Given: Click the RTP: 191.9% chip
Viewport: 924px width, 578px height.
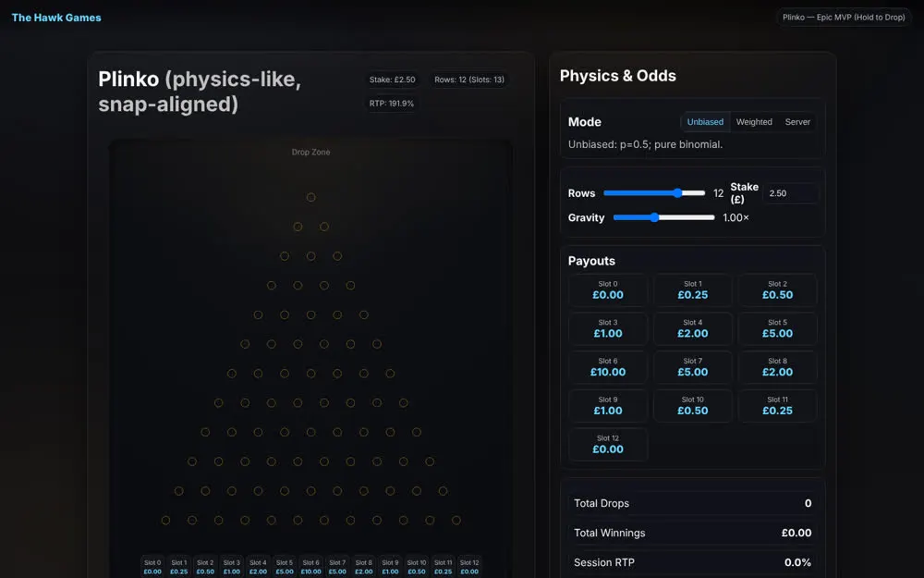Looking at the screenshot, I should [x=391, y=104].
